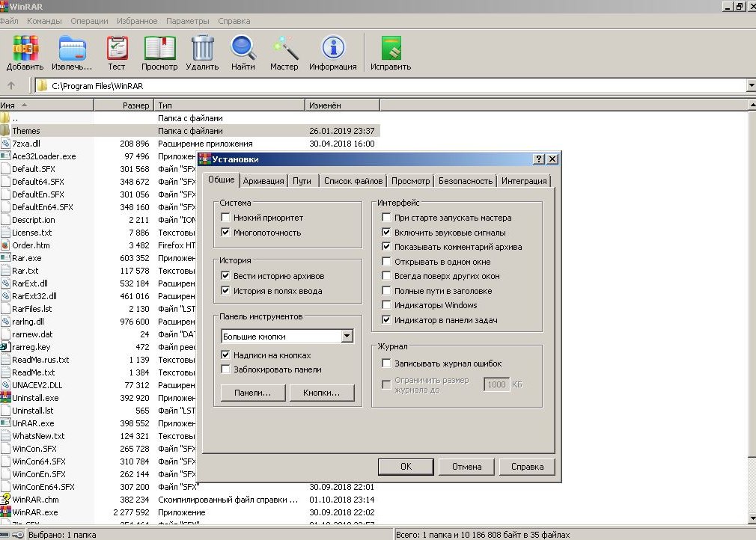Screen dimensions: 756x540
Task: Click the 7zxa.dll file icon
Action: tap(5, 144)
